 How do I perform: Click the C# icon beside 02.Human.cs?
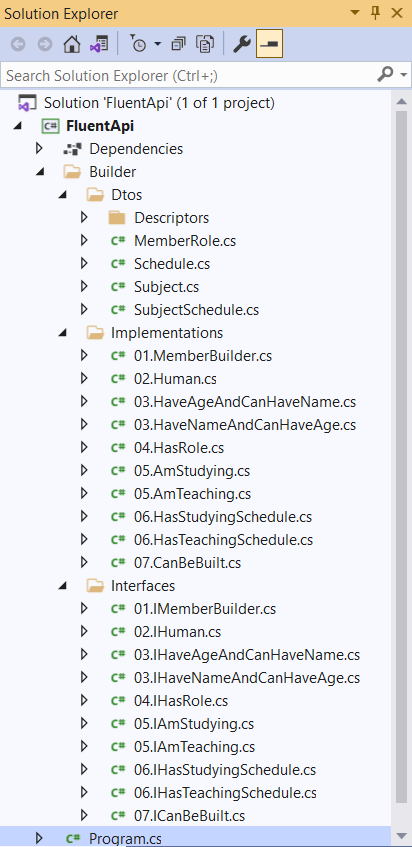tap(118, 379)
